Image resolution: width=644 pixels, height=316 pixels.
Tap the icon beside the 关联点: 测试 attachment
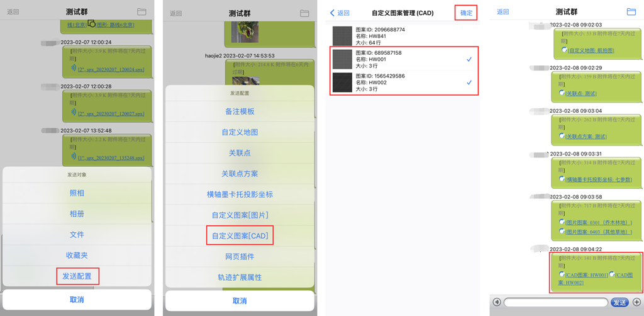[x=562, y=93]
